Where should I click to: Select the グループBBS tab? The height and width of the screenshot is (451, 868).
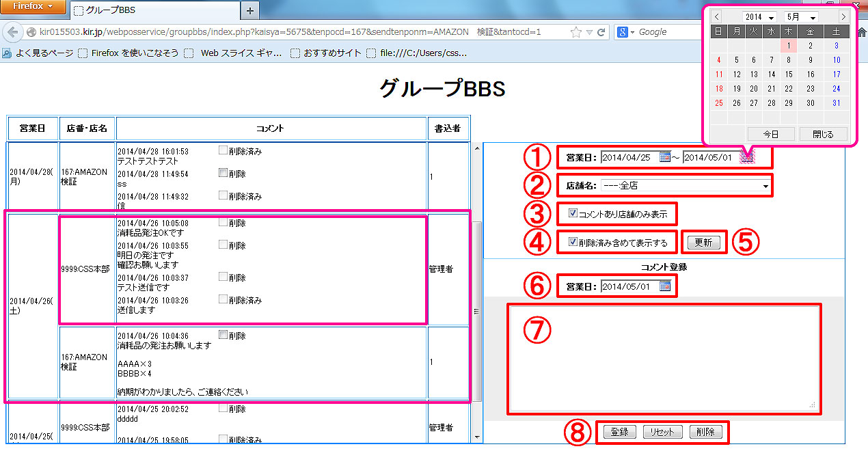154,11
